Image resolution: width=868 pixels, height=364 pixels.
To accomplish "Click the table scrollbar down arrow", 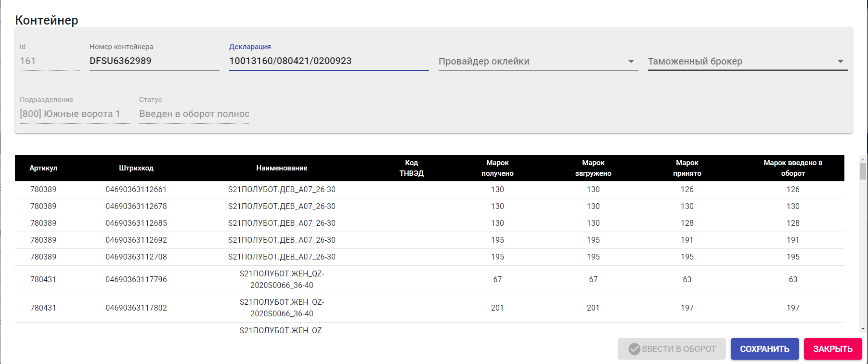I will (863, 329).
